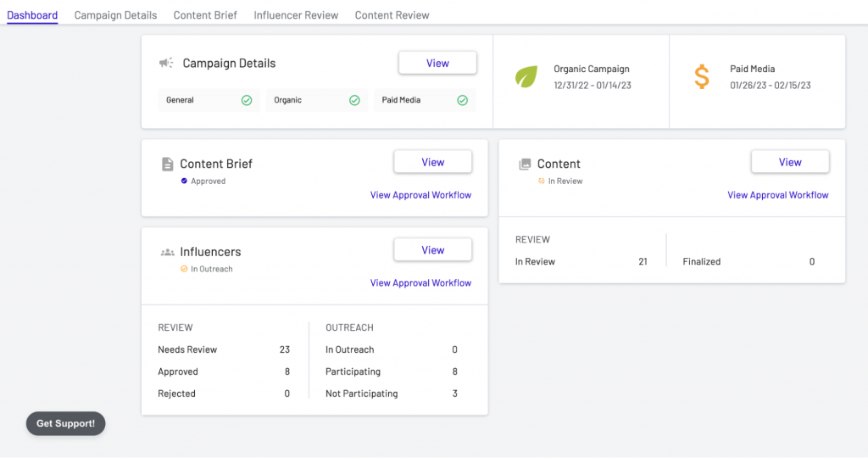Open View Approval Workflow in the Content card

click(777, 195)
